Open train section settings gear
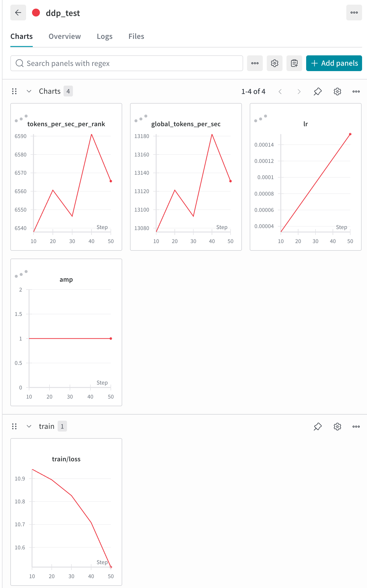 pyautogui.click(x=337, y=427)
